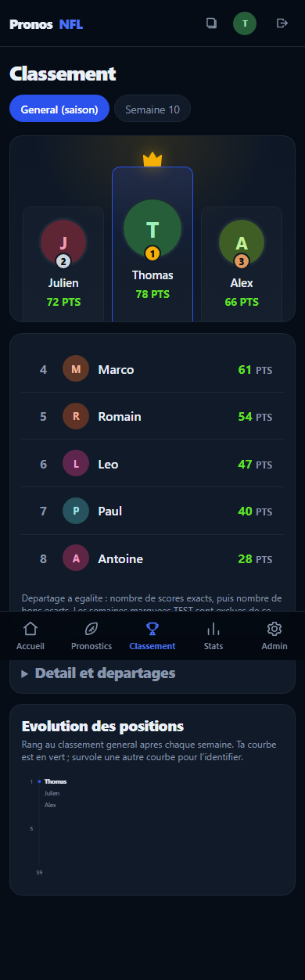Open the green T profile avatar
Screen dimensions: 305x980
point(245,23)
